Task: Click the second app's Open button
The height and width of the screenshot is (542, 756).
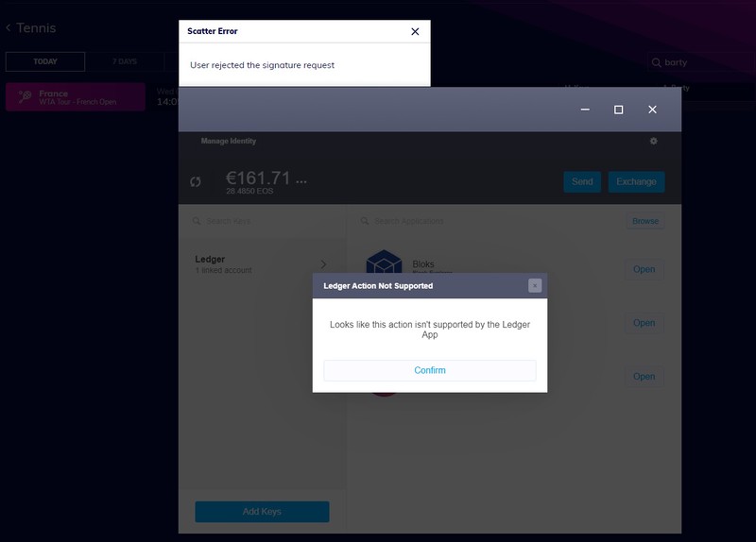Action: click(x=644, y=323)
